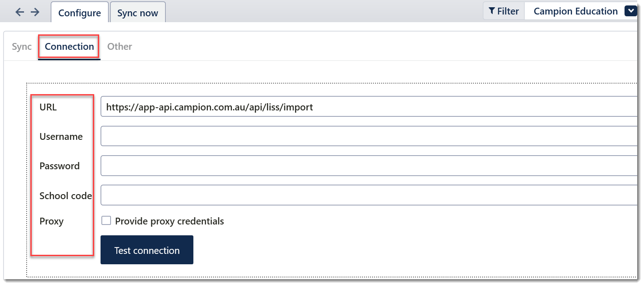This screenshot has height=286, width=644.
Task: Go to the Other sub-tab
Action: [120, 47]
